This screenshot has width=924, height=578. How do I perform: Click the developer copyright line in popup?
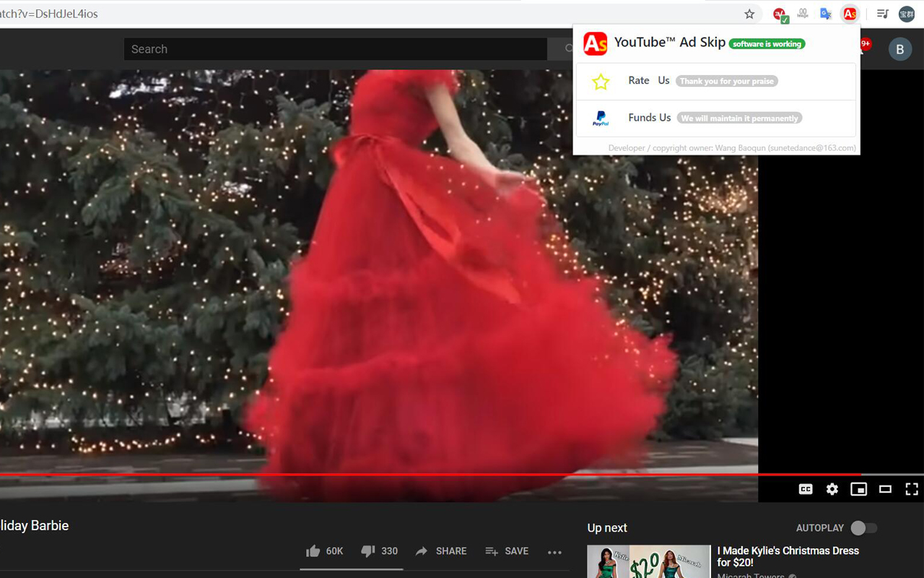click(x=732, y=148)
